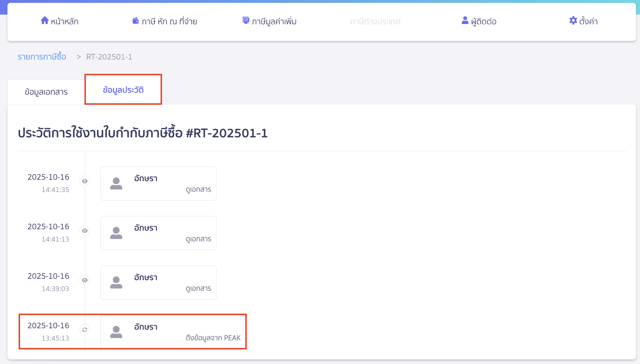Click the ดูเอกสาร event card at 14:41:13
The height and width of the screenshot is (364, 640).
pos(158,233)
